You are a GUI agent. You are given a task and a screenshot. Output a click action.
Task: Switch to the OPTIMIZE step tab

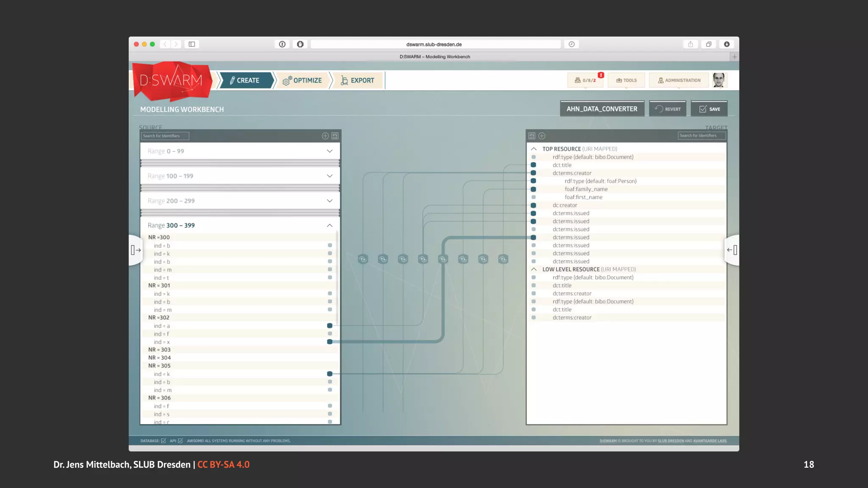point(302,80)
